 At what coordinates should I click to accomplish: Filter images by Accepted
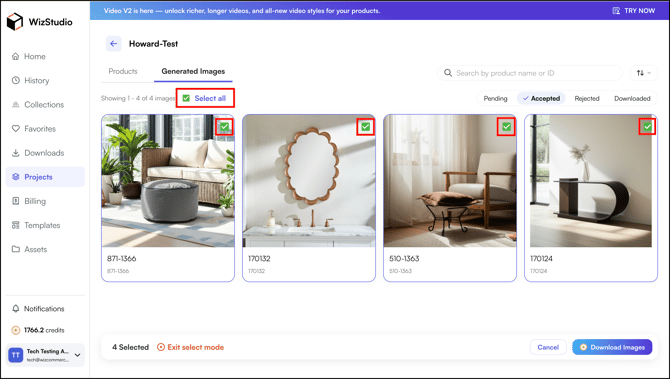(x=541, y=98)
